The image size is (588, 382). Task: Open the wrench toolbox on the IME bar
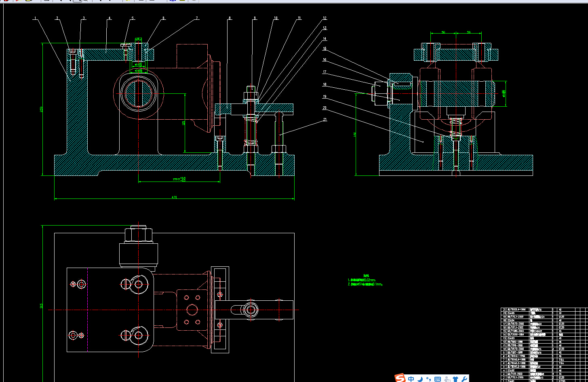pos(464,379)
